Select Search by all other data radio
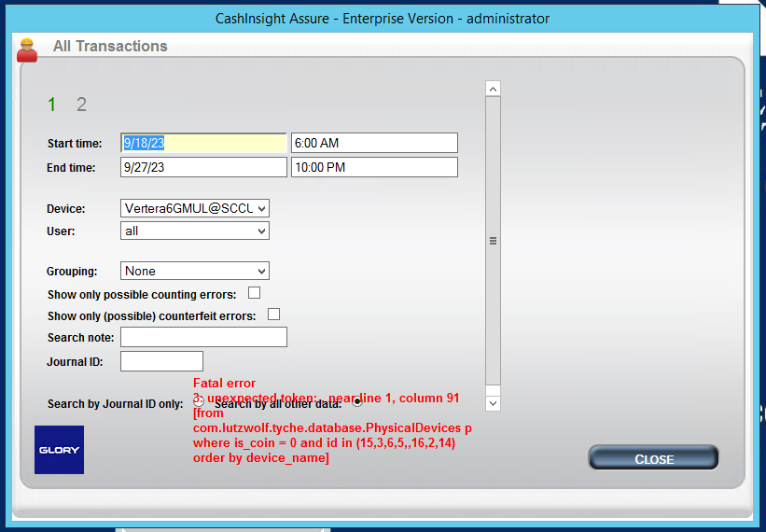Screen dimensions: 766x532 (x=357, y=401)
